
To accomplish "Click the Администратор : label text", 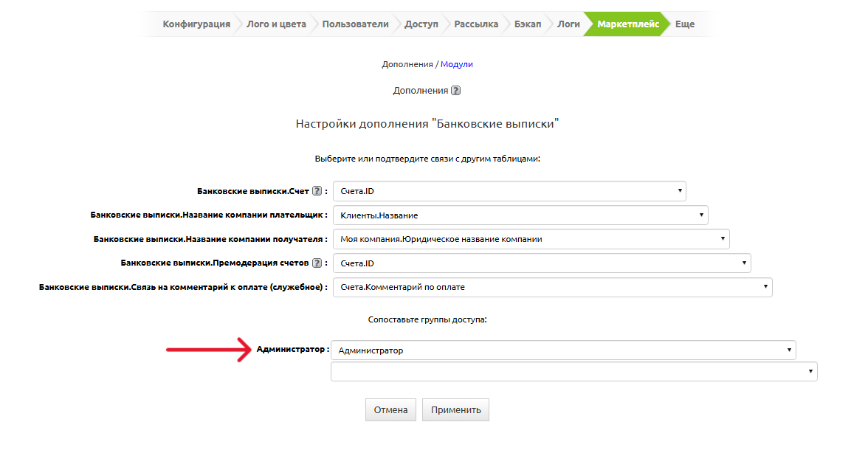I will point(293,349).
